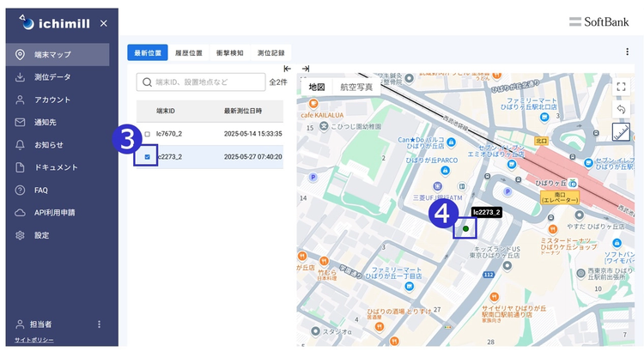Click the 西東京市 ひばりヶ丘駅前出張所 pin
The height and width of the screenshot is (357, 644).
tap(580, 273)
